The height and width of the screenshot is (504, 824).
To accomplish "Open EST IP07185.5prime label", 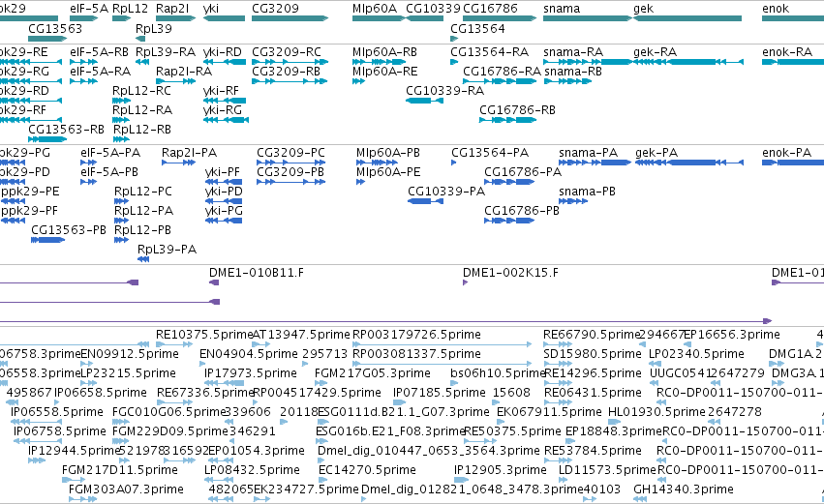I will [440, 393].
